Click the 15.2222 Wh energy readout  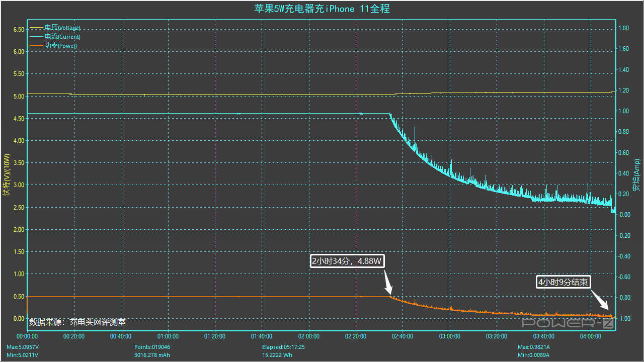tap(277, 355)
